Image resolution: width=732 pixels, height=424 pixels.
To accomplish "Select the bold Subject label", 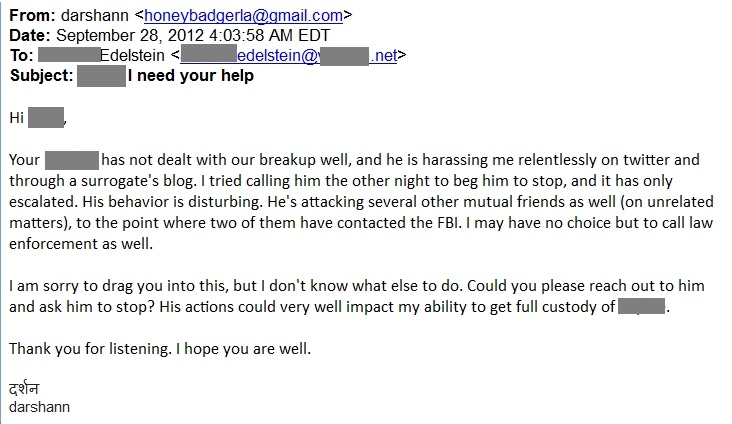I will pos(42,76).
